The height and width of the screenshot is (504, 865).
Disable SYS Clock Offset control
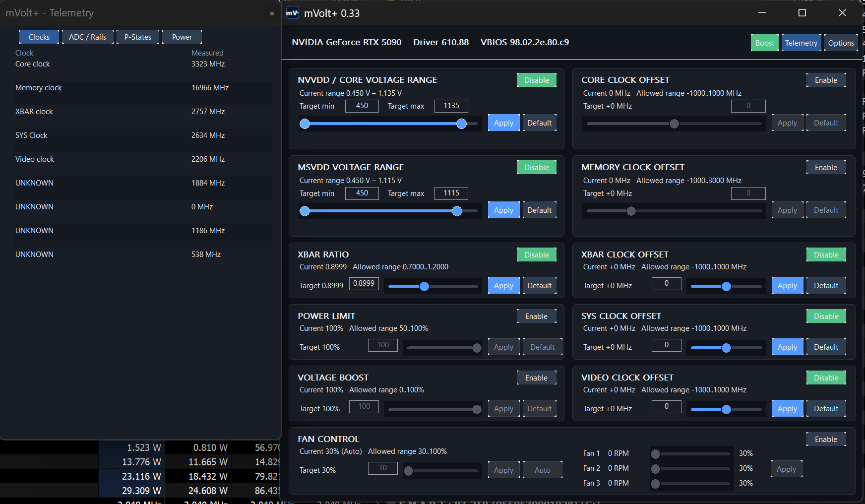coord(826,316)
